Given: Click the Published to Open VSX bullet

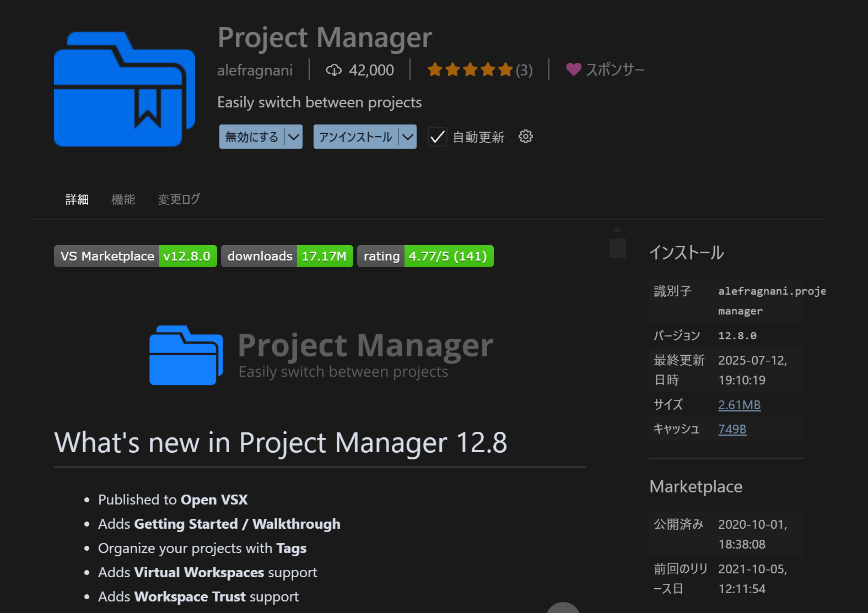Looking at the screenshot, I should [173, 500].
